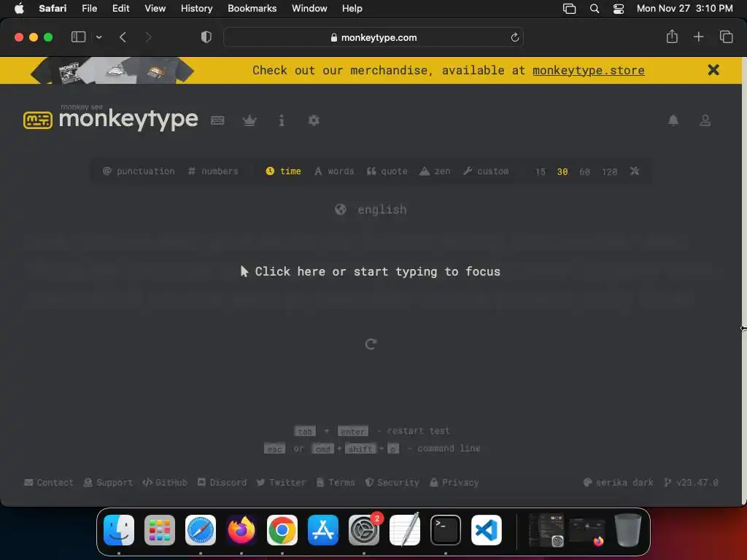
Task: Open Google Chrome from the Dock
Action: [282, 530]
